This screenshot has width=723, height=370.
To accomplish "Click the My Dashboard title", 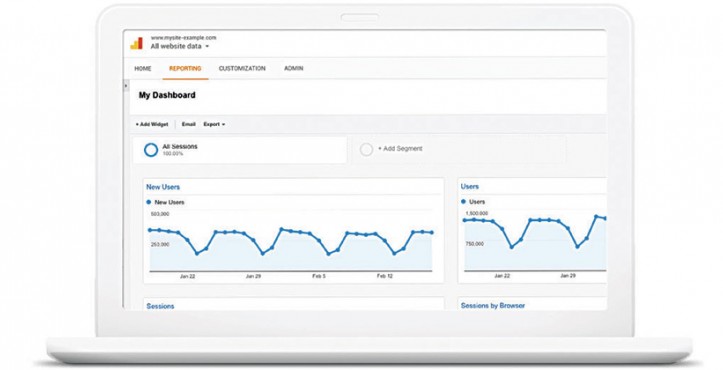I will [x=167, y=95].
